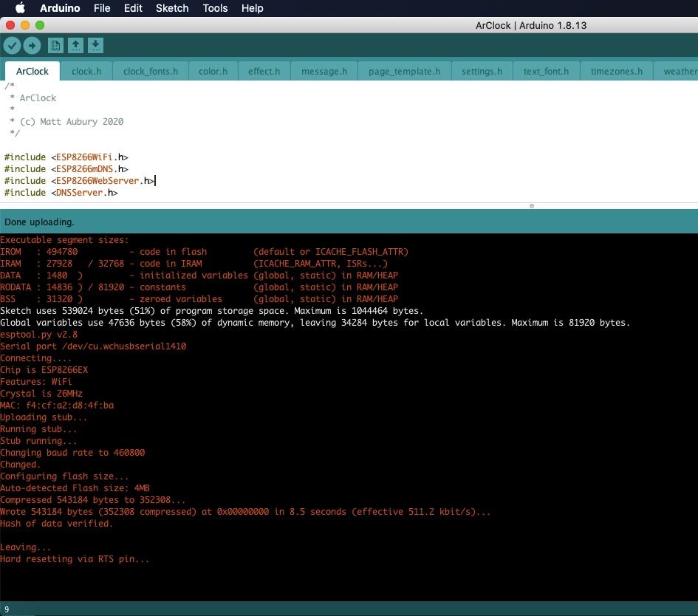
Task: Click the ESP8266WiFi.h include line
Action: point(66,157)
